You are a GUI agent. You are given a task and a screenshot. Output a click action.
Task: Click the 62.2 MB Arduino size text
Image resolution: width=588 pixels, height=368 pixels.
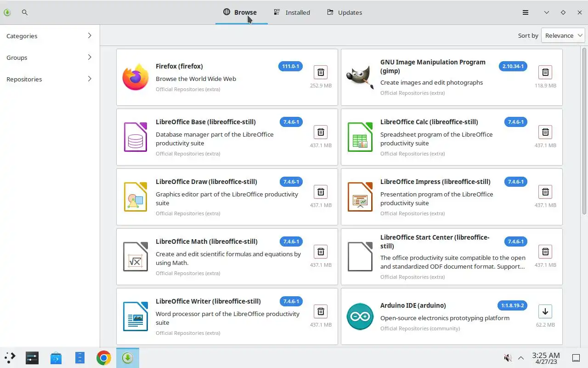point(545,325)
